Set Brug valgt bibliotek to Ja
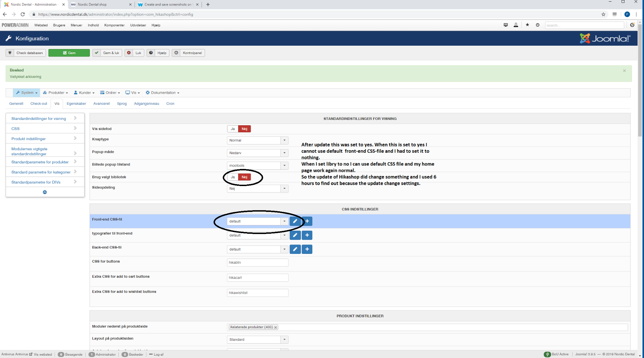Viewport: 644px width, 358px height. (x=232, y=177)
